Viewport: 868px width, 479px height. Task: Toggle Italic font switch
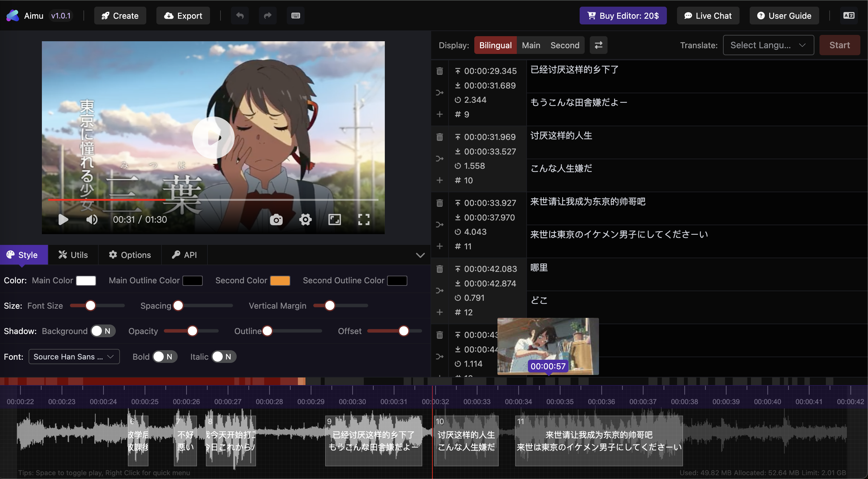[224, 357]
